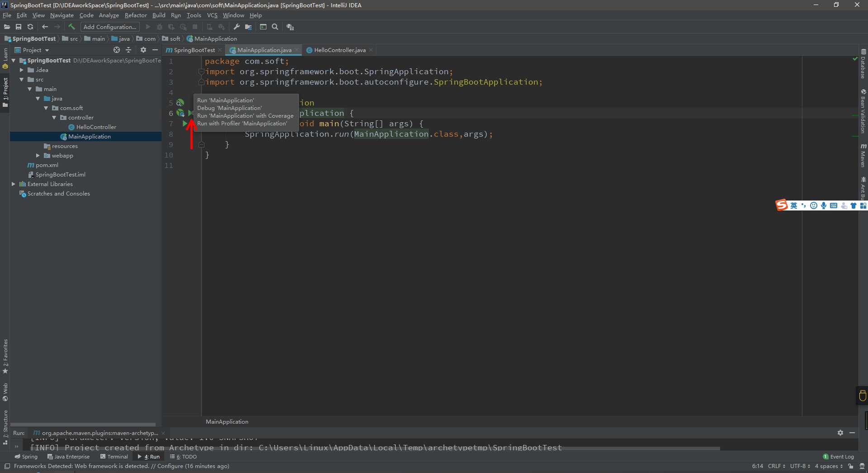Open project settings wrench icon

pyautogui.click(x=237, y=27)
